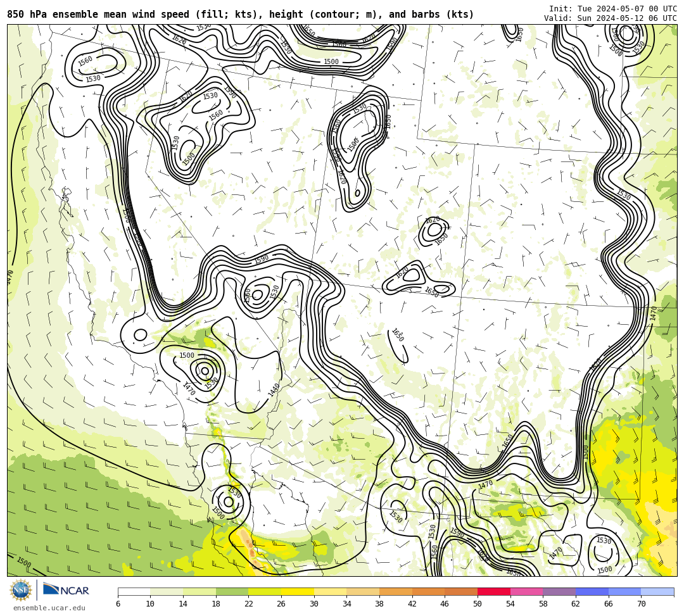Click the Valid: Sun 2024-05-12 06 UTC text

pyautogui.click(x=611, y=18)
